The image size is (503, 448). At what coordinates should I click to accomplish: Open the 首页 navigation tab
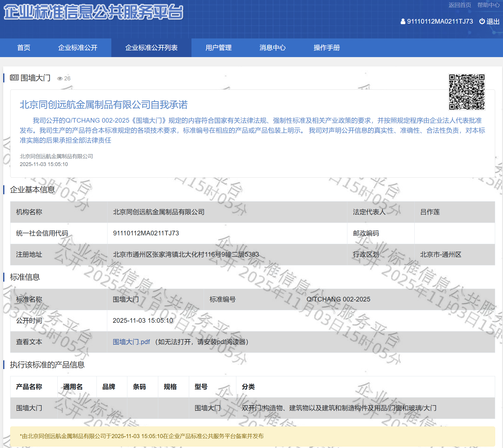point(24,48)
